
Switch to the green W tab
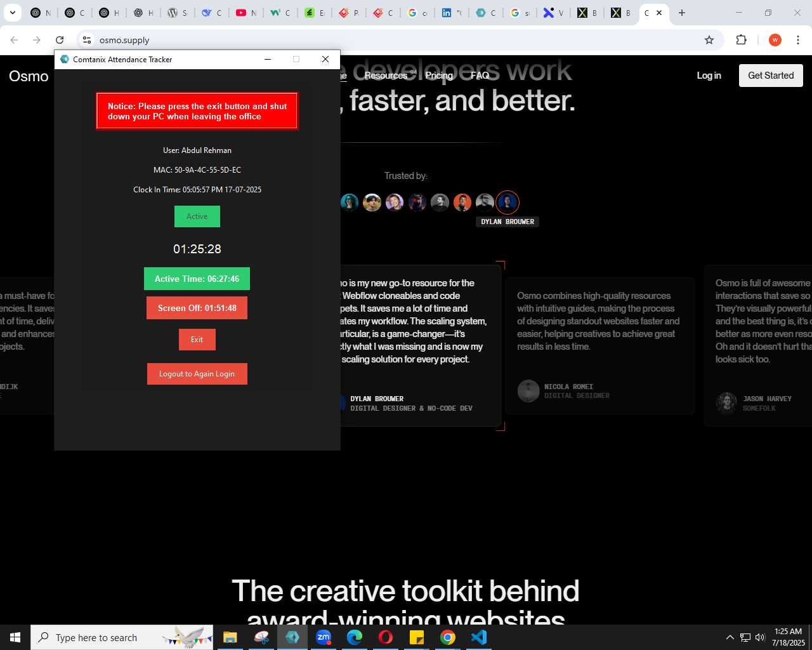tap(280, 13)
